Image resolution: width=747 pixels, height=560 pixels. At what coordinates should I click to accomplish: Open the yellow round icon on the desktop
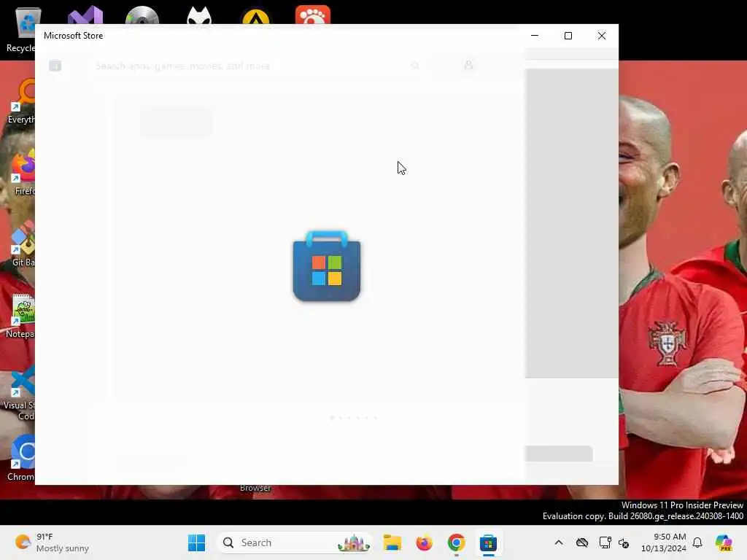256,17
